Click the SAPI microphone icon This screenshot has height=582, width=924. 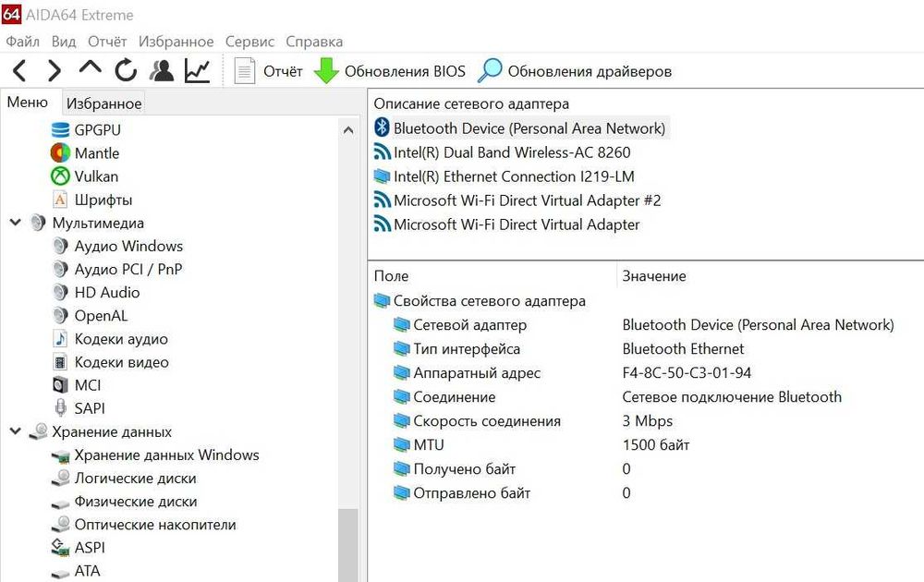point(60,407)
